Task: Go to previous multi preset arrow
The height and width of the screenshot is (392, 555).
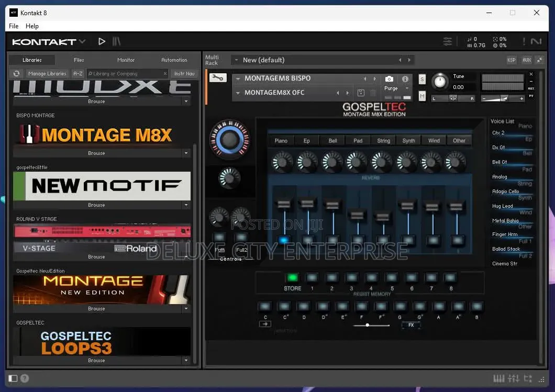Action: 400,60
